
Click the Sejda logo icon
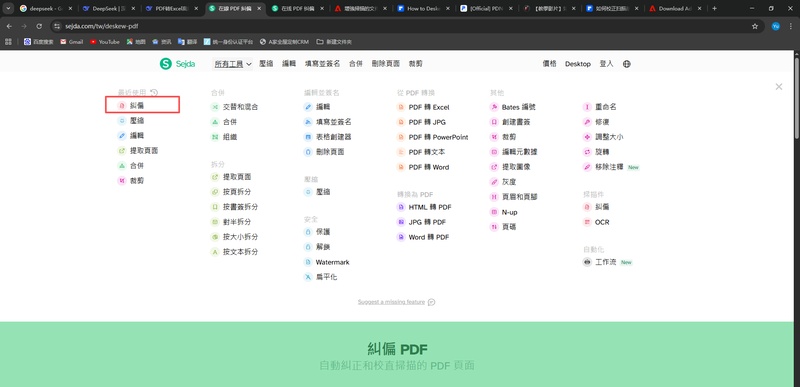[166, 64]
